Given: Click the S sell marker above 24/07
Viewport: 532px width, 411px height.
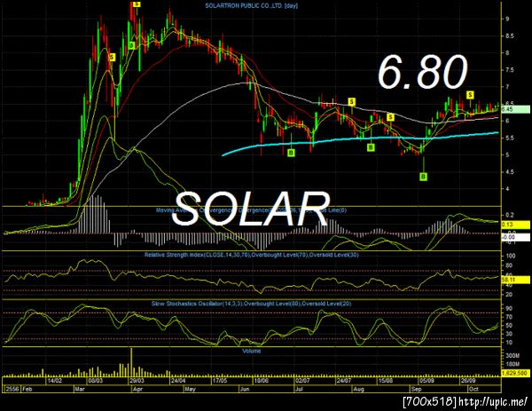Looking at the screenshot, I should point(352,101).
